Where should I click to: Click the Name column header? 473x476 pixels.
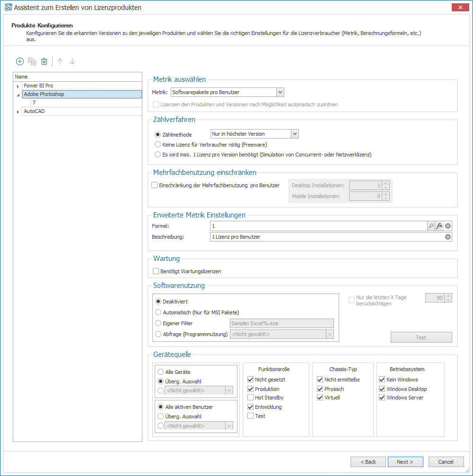(x=78, y=77)
